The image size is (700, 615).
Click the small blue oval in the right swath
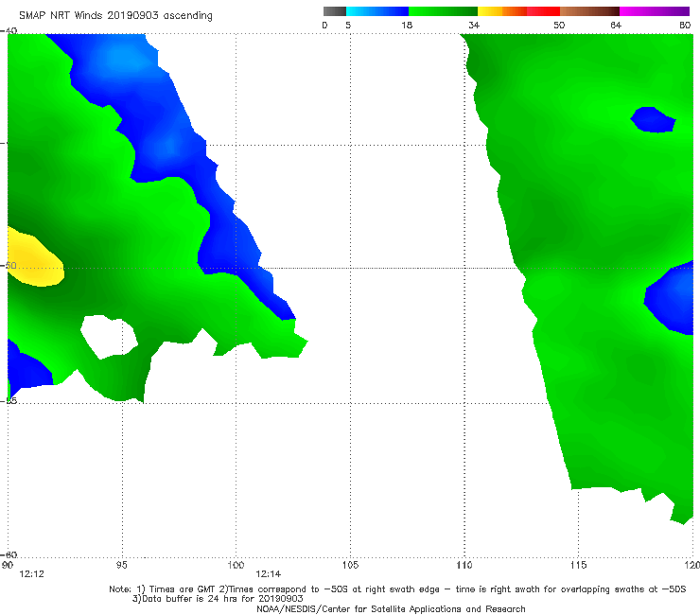653,119
